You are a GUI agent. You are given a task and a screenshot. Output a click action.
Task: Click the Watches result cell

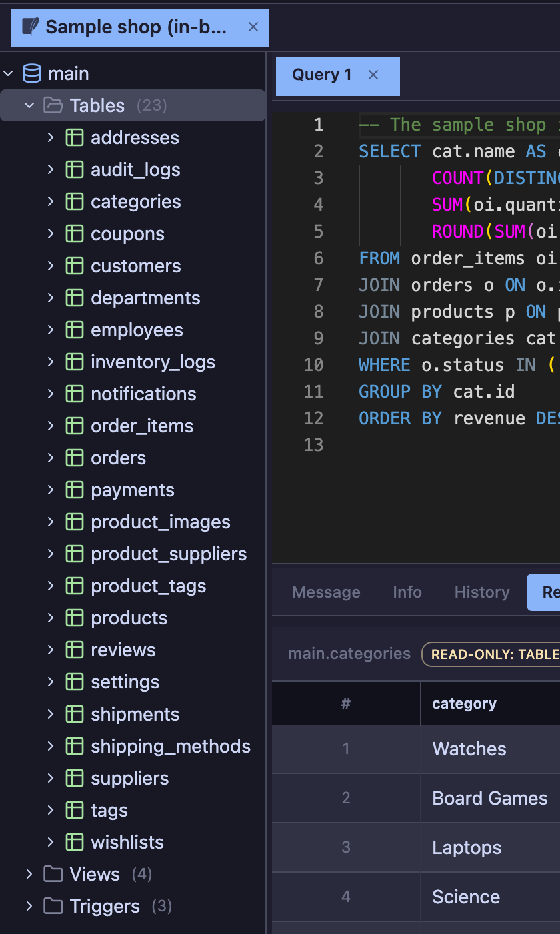[x=490, y=749]
